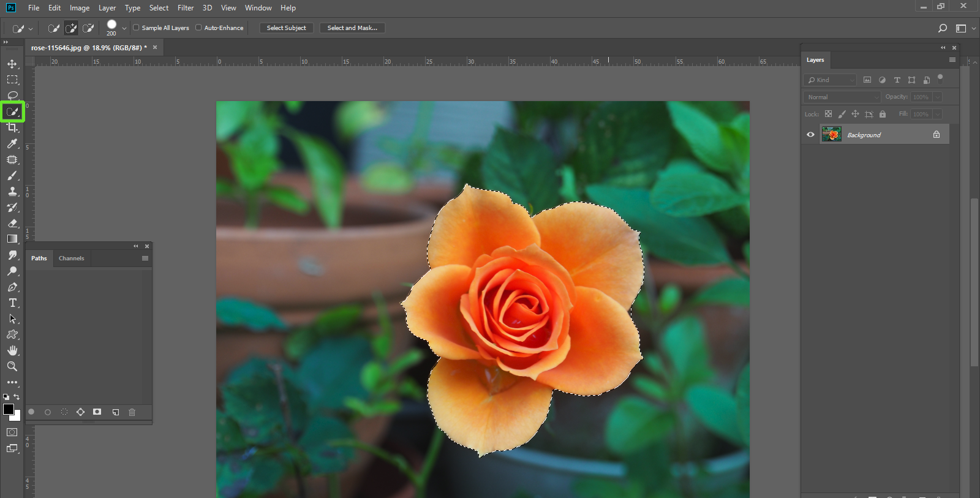
Task: Open the Normal blend mode dropdown
Action: click(842, 97)
